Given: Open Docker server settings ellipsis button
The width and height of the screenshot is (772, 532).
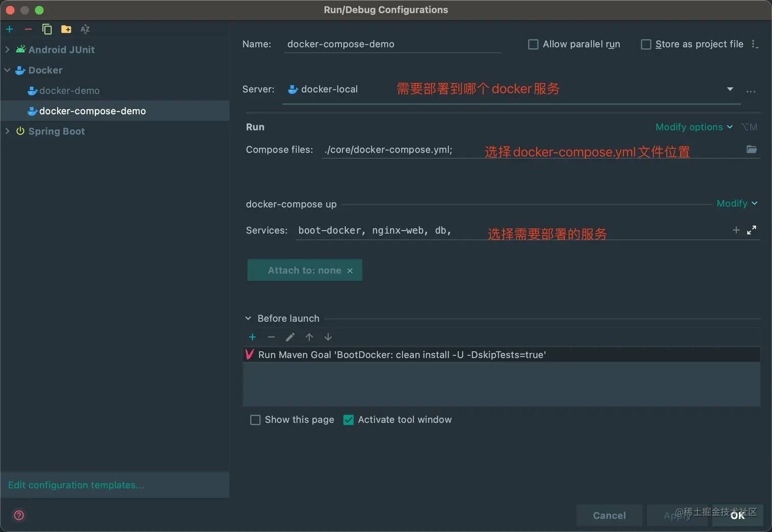Looking at the screenshot, I should pyautogui.click(x=751, y=92).
